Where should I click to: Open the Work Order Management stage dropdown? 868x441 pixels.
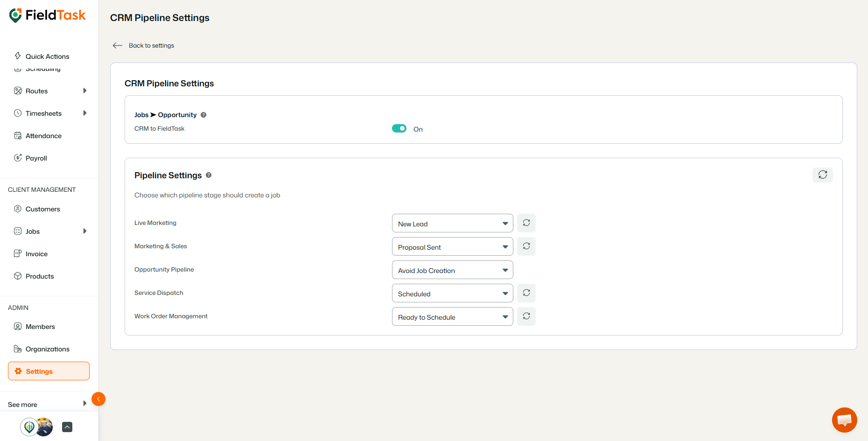click(x=453, y=316)
